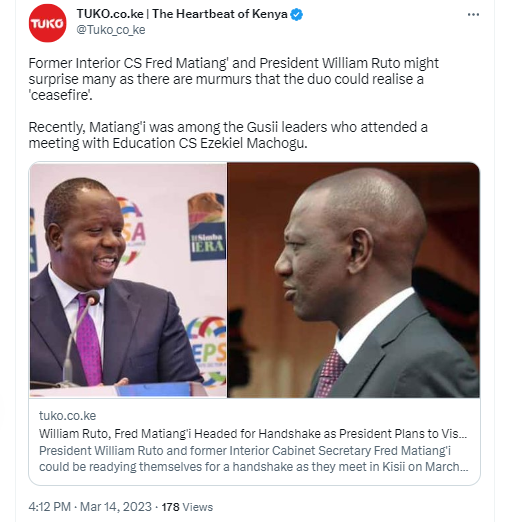
Task: Open TUKO.co.ke display name profile link
Action: [x=110, y=14]
